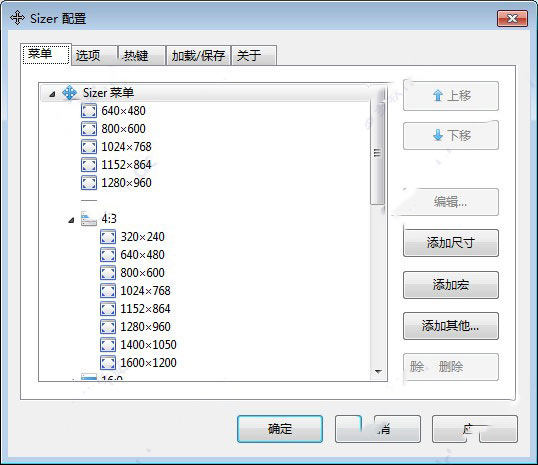The width and height of the screenshot is (538, 465).
Task: Select the top-level 640×480 entry text
Action: coord(123,111)
